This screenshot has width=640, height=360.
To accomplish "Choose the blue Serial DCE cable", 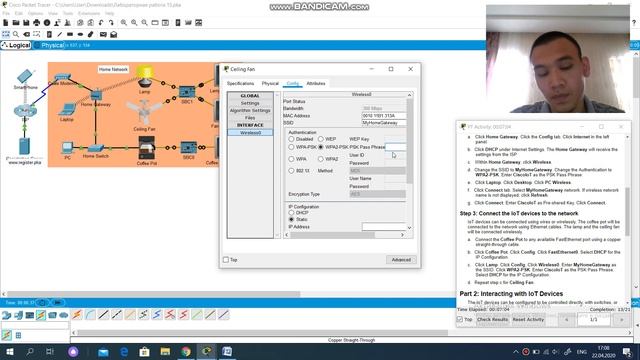I will (157, 315).
